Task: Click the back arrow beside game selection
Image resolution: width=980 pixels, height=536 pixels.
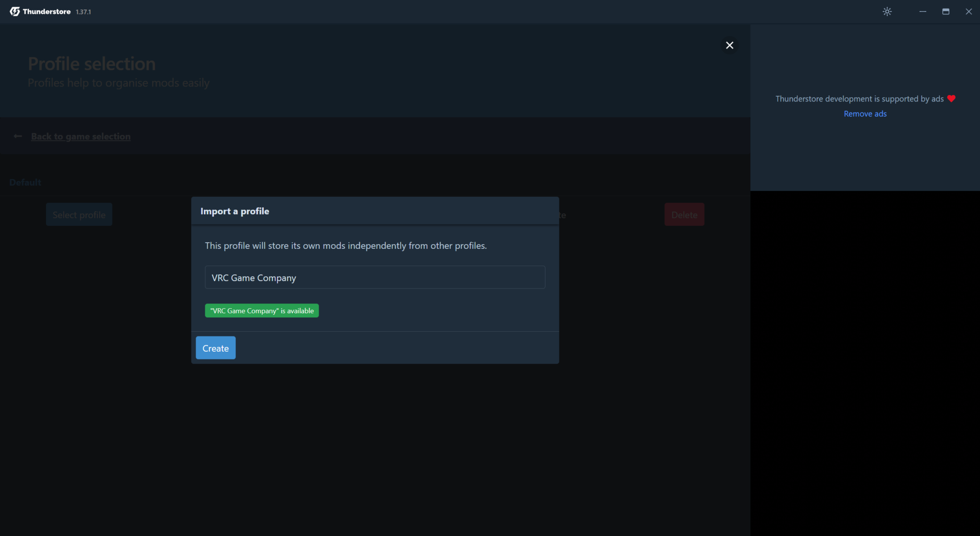Action: click(18, 136)
